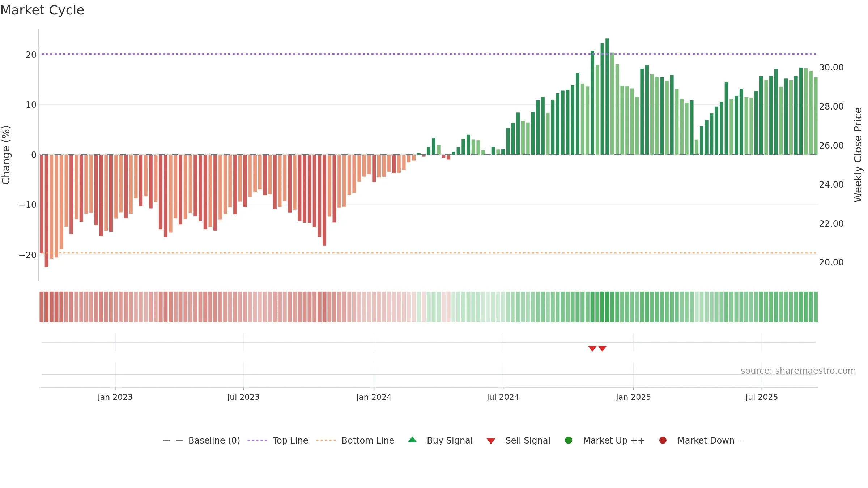Click the red Market Down circle icon
Viewport: 868px width, 488px height.
pos(663,440)
